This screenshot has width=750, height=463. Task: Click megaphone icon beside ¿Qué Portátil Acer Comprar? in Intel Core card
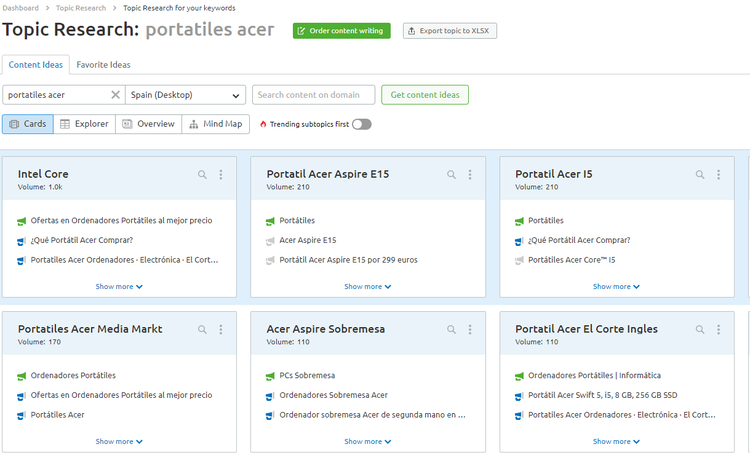click(22, 241)
